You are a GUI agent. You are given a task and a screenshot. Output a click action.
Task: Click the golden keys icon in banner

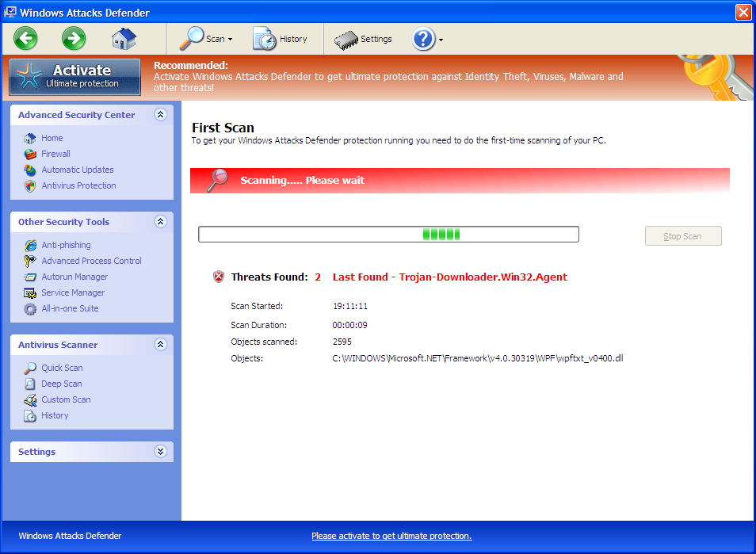(x=717, y=78)
